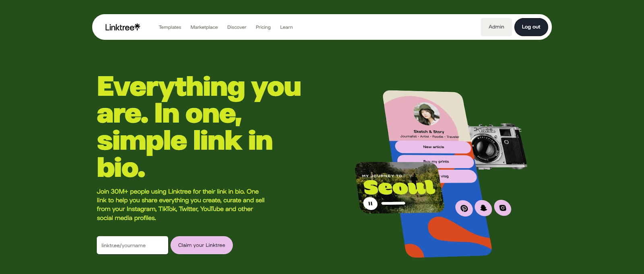Viewport: 644px width, 274px height.
Task: Click the Linktree logo
Action: (x=122, y=27)
